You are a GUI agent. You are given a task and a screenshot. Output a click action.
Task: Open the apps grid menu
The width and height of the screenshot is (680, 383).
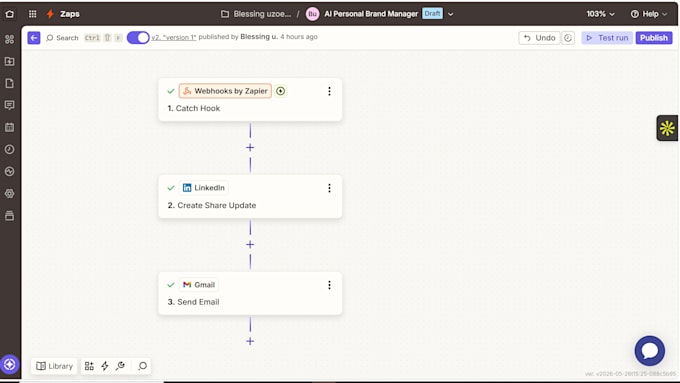33,14
